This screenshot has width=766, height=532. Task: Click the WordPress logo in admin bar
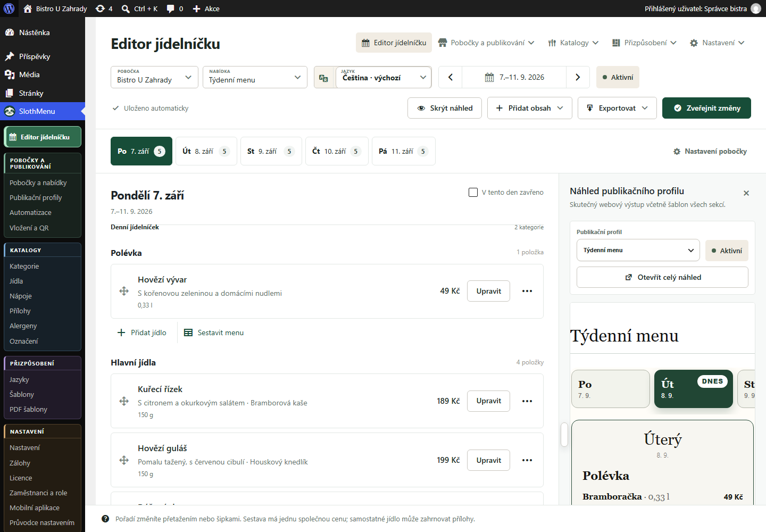pos(9,9)
